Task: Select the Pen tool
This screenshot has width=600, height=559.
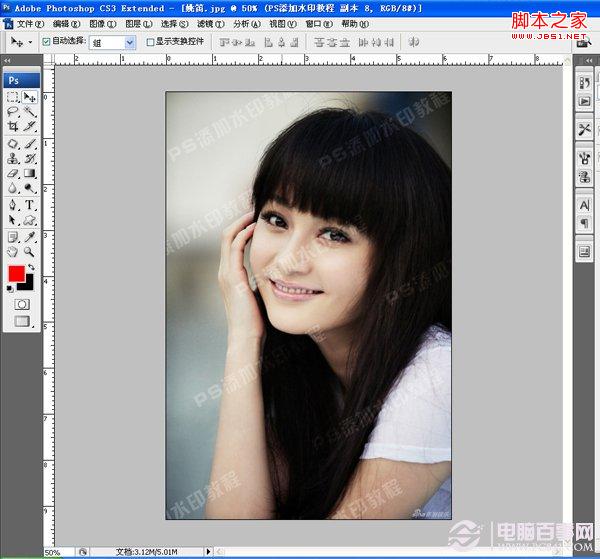Action: pyautogui.click(x=13, y=205)
